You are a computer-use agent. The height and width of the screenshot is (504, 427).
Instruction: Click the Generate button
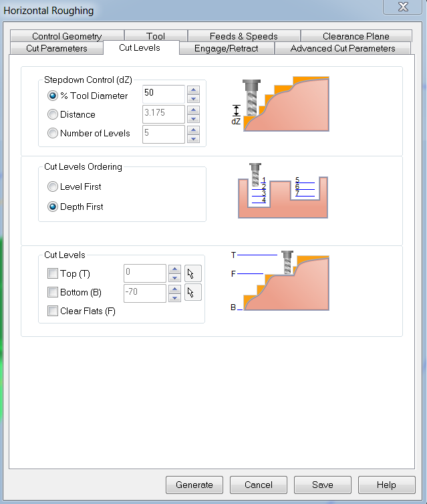194,485
